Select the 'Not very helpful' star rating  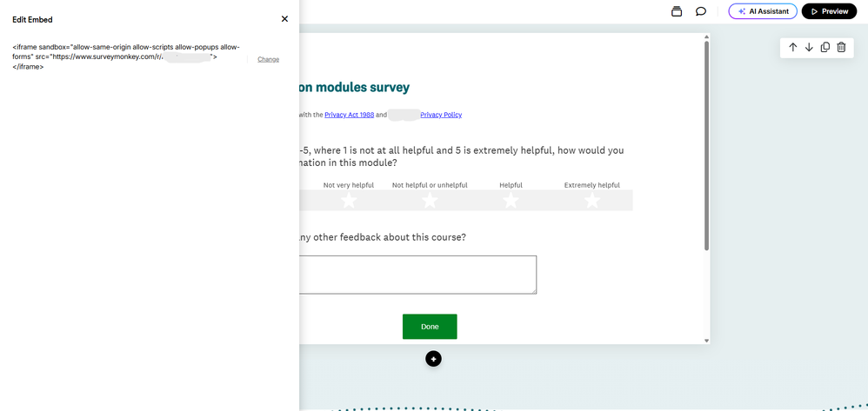tap(349, 201)
